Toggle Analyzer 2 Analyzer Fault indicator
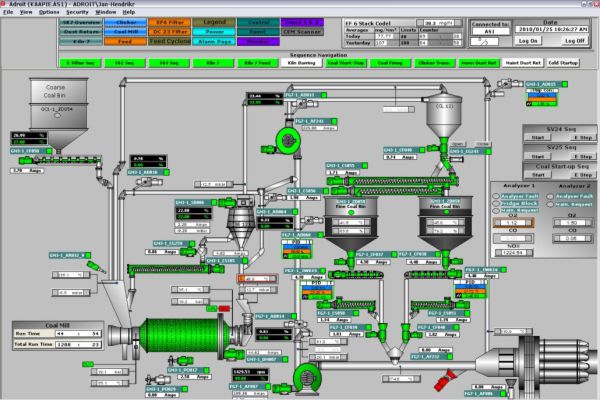 (x=548, y=196)
